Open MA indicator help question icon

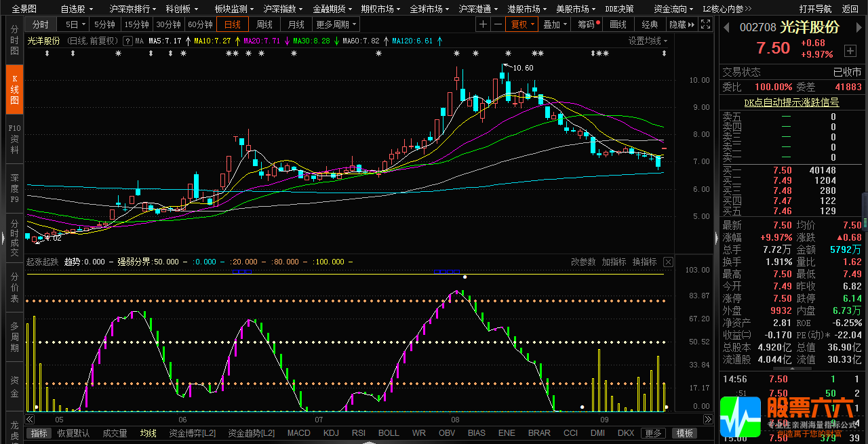click(127, 41)
